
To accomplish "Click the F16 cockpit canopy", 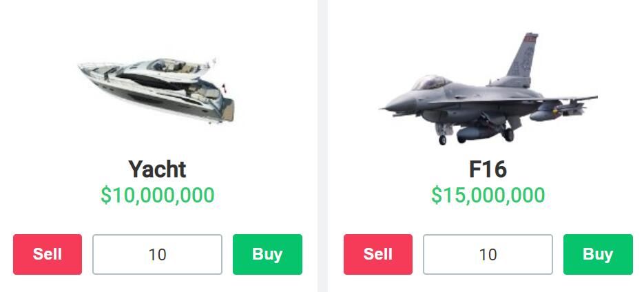I will pos(430,82).
